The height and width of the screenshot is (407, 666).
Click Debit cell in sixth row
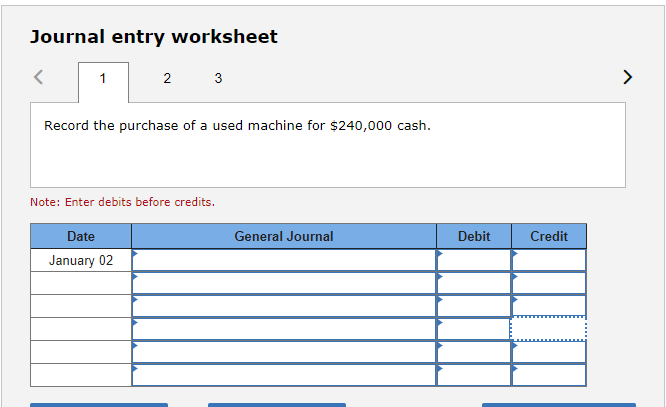pyautogui.click(x=474, y=375)
